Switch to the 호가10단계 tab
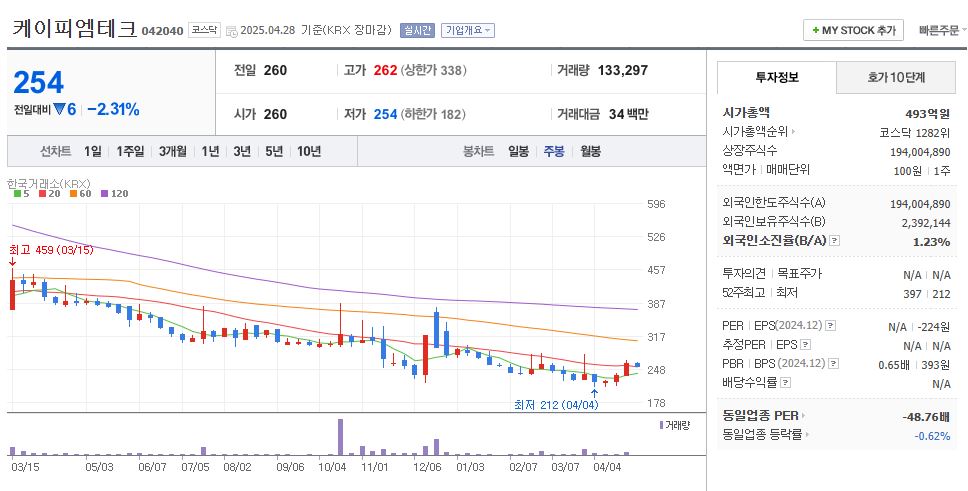Viewport: 968px width, 491px height. 896,77
